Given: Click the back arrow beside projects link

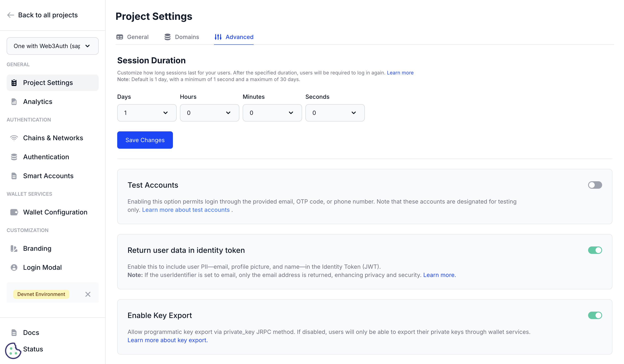Looking at the screenshot, I should 10,15.
